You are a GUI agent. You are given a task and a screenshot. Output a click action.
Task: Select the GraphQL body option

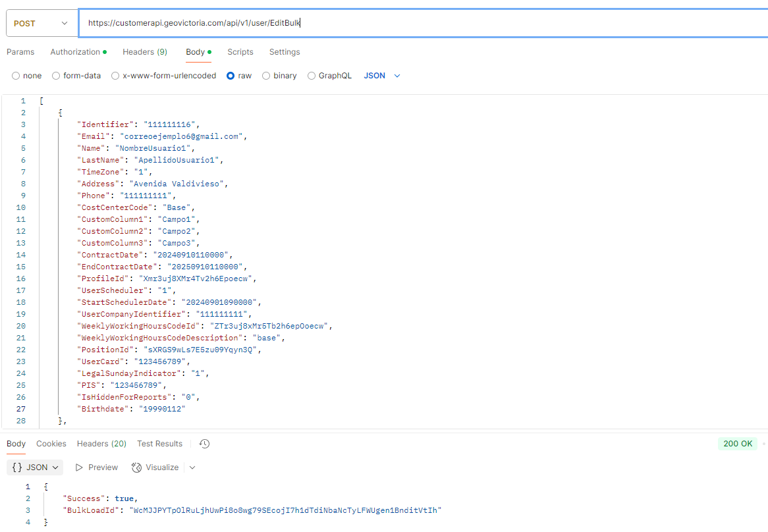312,76
